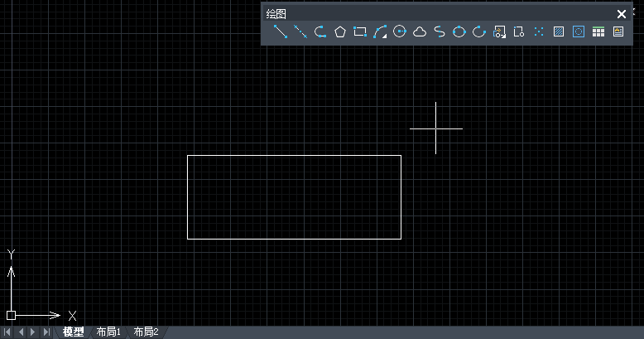Select the Arc tool
Viewport: 644px width, 339px height.
click(x=380, y=32)
